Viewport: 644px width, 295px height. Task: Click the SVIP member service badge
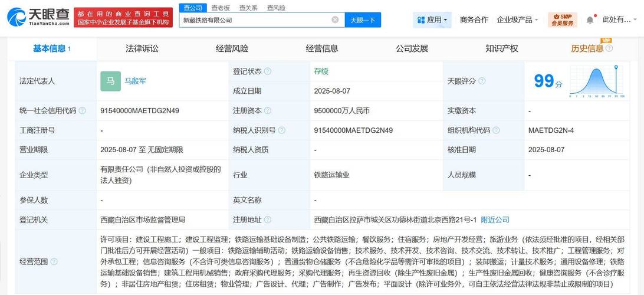click(562, 19)
